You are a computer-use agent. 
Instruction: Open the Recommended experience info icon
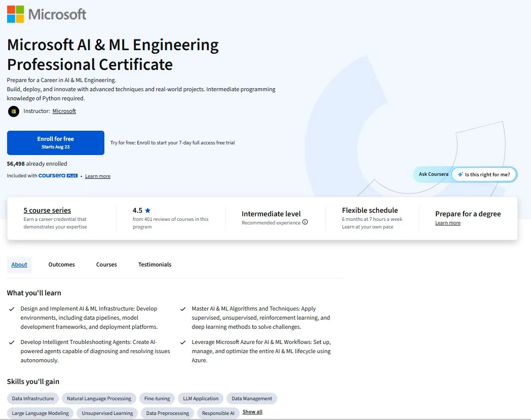(305, 222)
